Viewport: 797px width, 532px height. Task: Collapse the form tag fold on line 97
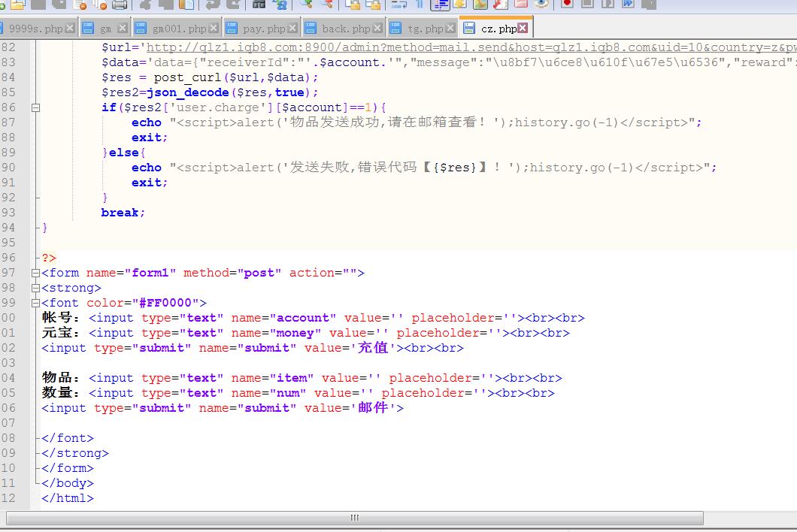pyautogui.click(x=35, y=273)
